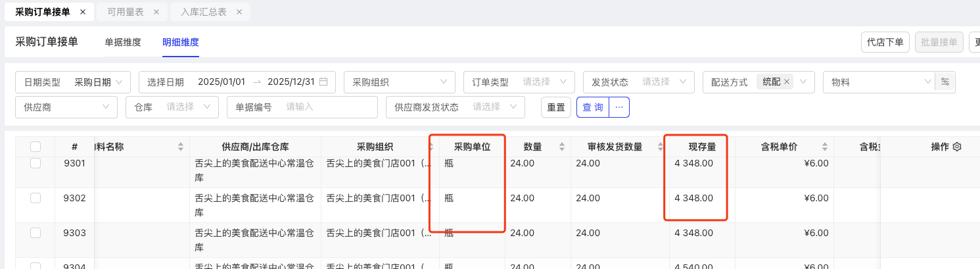Viewport: 980px width, 269px height.
Task: Toggle the select-all header checkbox
Action: pos(35,147)
